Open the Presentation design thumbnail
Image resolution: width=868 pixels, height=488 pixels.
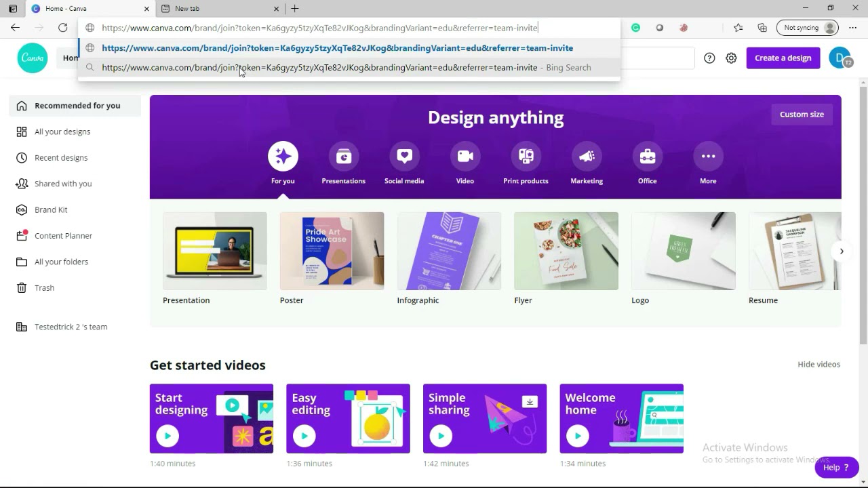click(215, 251)
